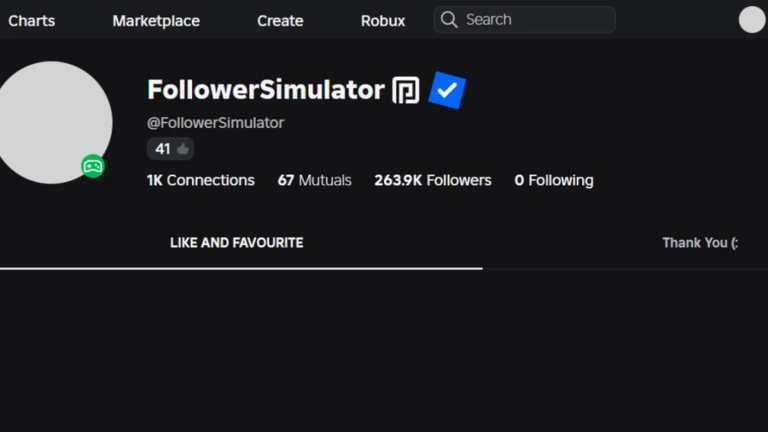The height and width of the screenshot is (432, 768).
Task: Open the Robux page
Action: click(x=383, y=20)
